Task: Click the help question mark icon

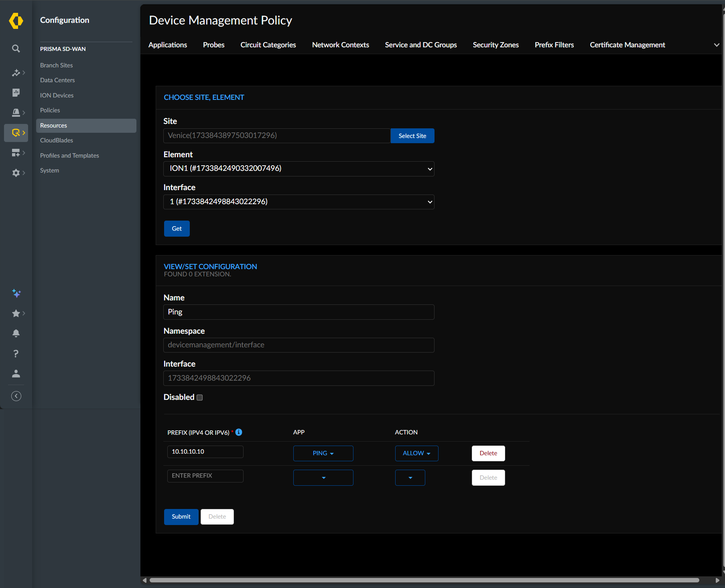Action: (16, 353)
